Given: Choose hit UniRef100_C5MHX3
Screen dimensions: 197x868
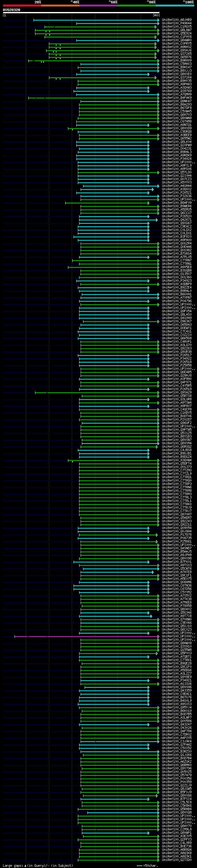Looking at the screenshot, I should (177, 64).
